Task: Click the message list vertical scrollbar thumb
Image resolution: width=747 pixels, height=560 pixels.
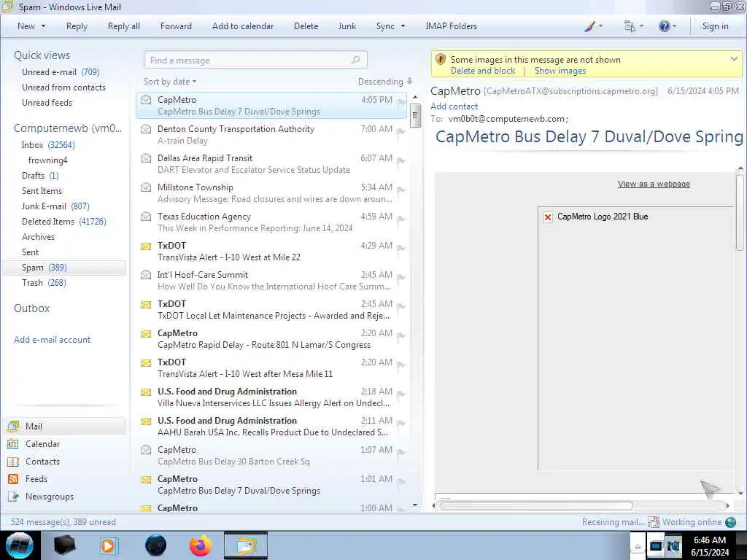Action: point(415,116)
